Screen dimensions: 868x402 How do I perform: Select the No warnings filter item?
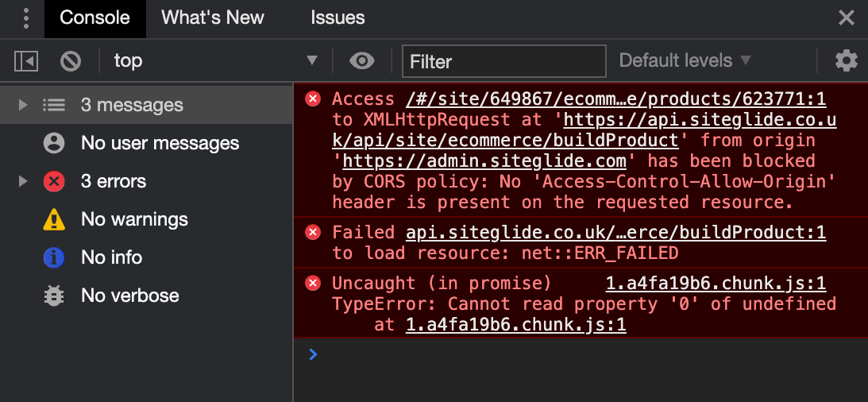click(x=134, y=219)
